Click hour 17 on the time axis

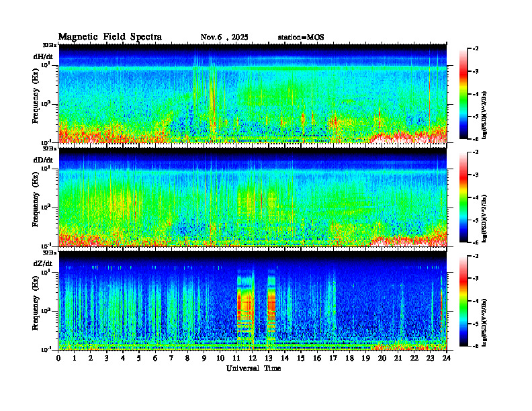pos(333,358)
